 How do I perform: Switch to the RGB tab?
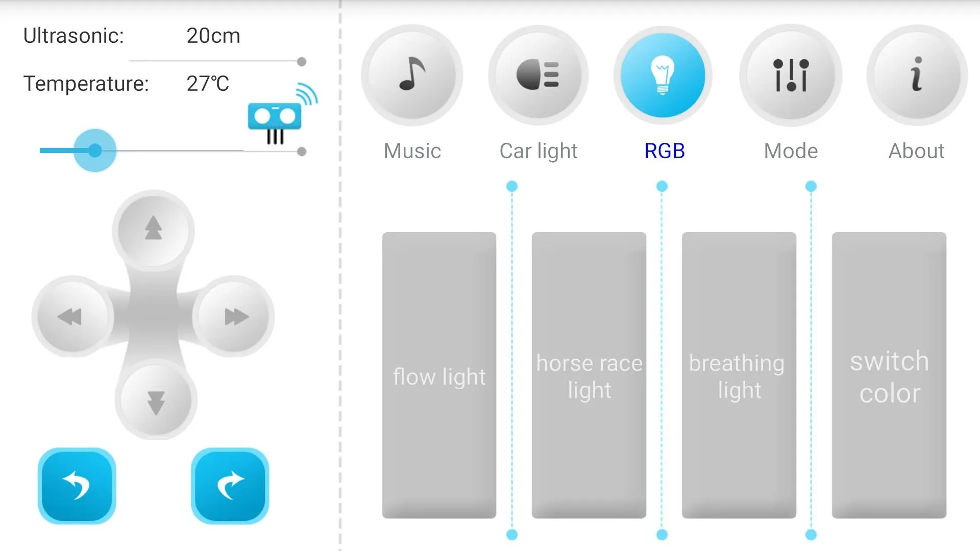click(663, 74)
